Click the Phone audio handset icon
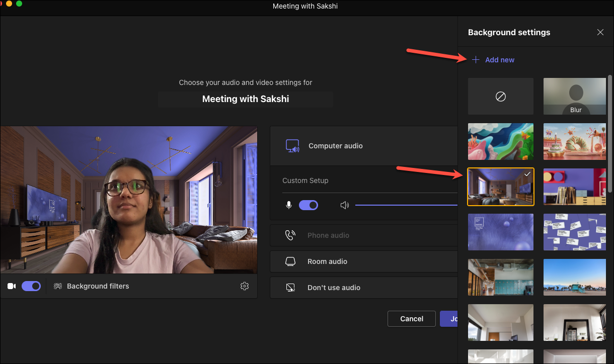This screenshot has width=614, height=364. 290,235
